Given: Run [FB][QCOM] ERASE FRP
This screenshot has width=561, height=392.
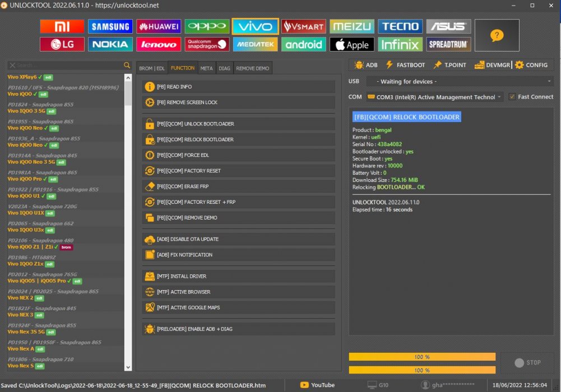Looking at the screenshot, I should pyautogui.click(x=239, y=186).
